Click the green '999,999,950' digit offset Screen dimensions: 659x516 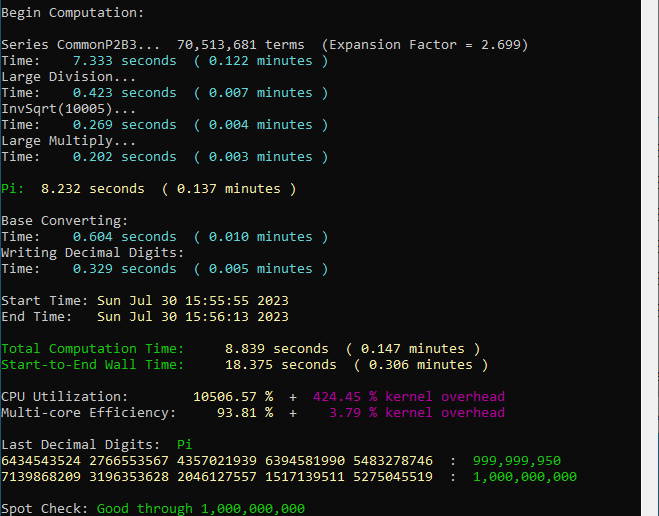(x=517, y=461)
